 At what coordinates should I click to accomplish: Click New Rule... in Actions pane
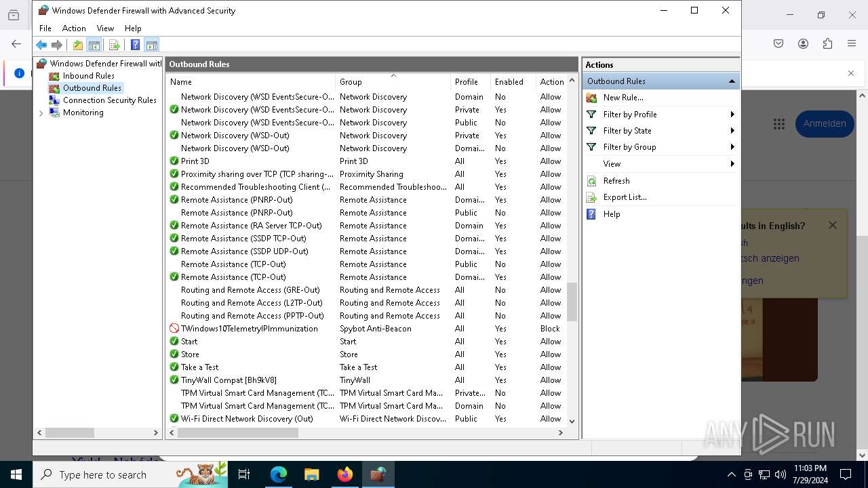point(623,98)
